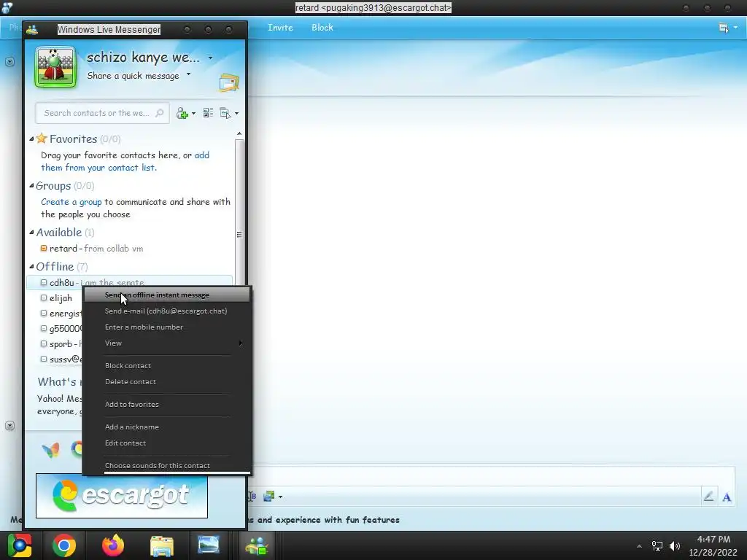Open the user profile picture
Image resolution: width=747 pixels, height=560 pixels.
[55, 66]
